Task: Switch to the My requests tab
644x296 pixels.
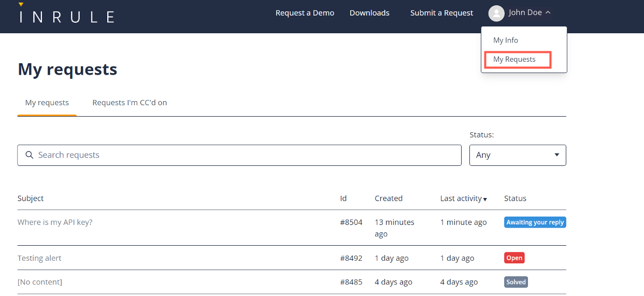Action: [47, 103]
